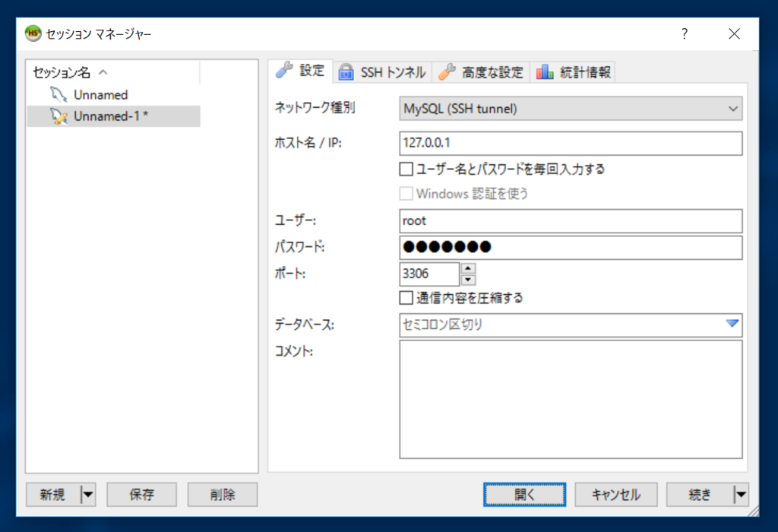
Task: Click the orange wrench icon on 高度な設定 tab
Action: [447, 72]
